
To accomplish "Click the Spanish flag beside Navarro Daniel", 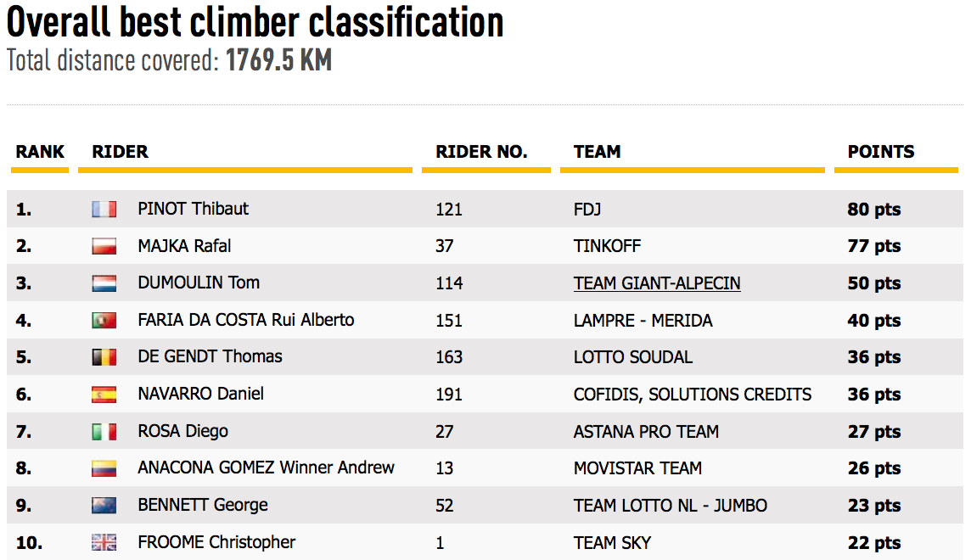I will tap(104, 395).
